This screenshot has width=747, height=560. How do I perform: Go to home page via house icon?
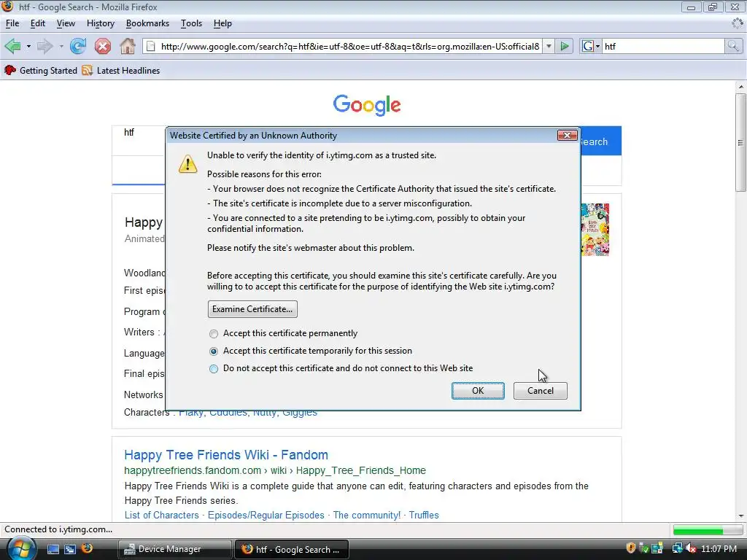point(127,46)
